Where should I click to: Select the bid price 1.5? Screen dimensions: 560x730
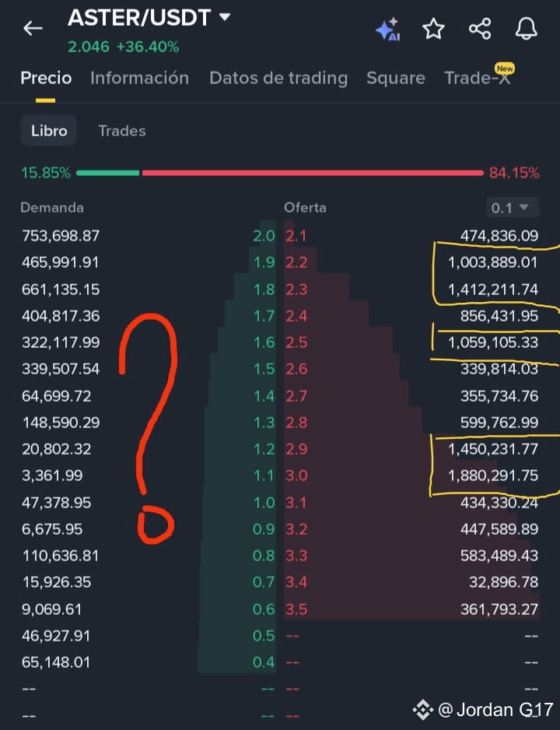pos(264,369)
